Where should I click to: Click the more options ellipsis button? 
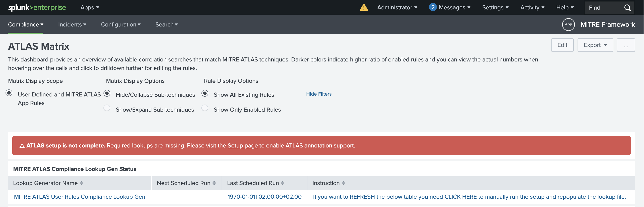(x=625, y=45)
